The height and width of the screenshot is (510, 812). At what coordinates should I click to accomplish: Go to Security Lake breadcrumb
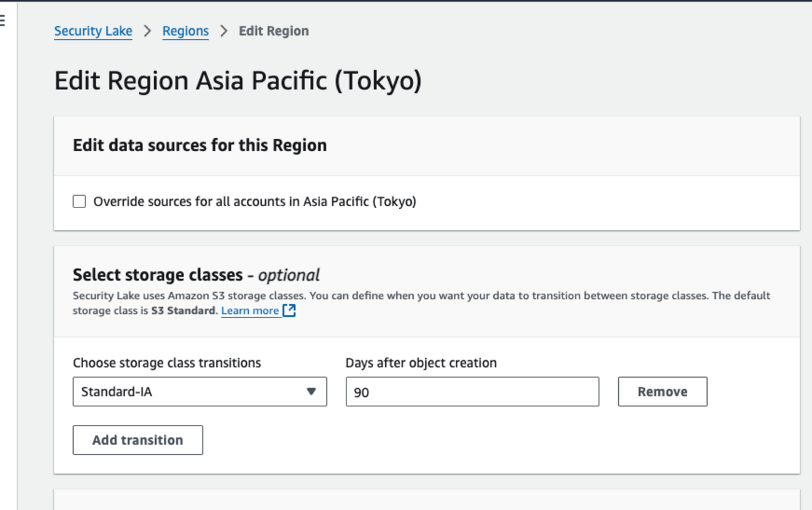point(93,31)
